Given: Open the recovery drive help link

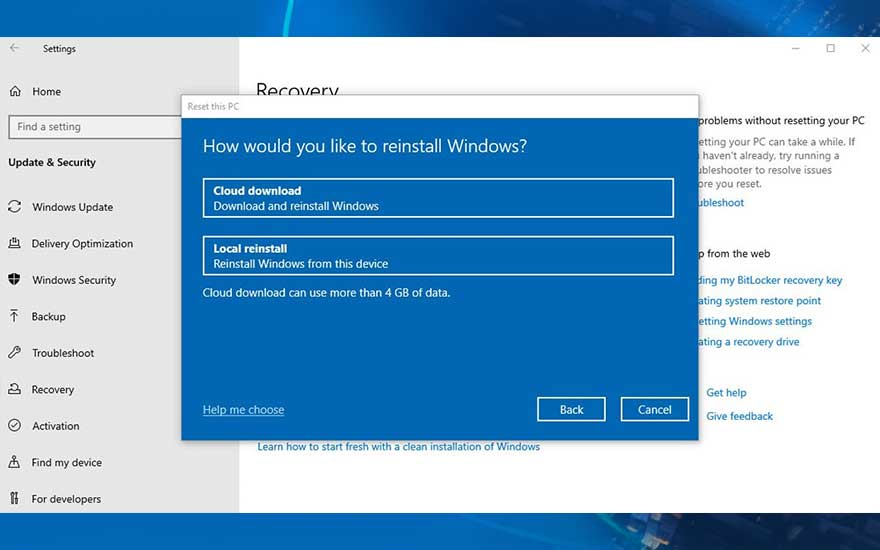Looking at the screenshot, I should pos(749,342).
